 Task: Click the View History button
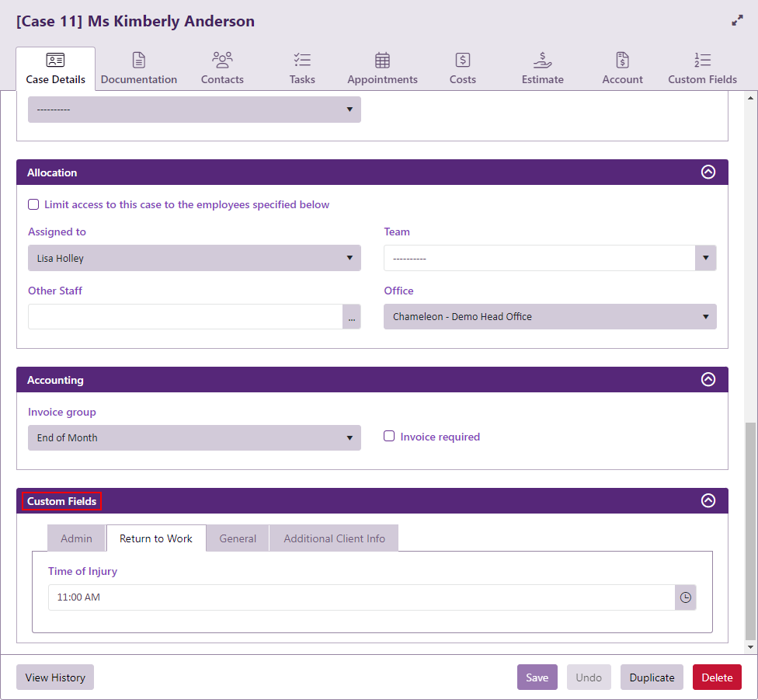tap(55, 677)
